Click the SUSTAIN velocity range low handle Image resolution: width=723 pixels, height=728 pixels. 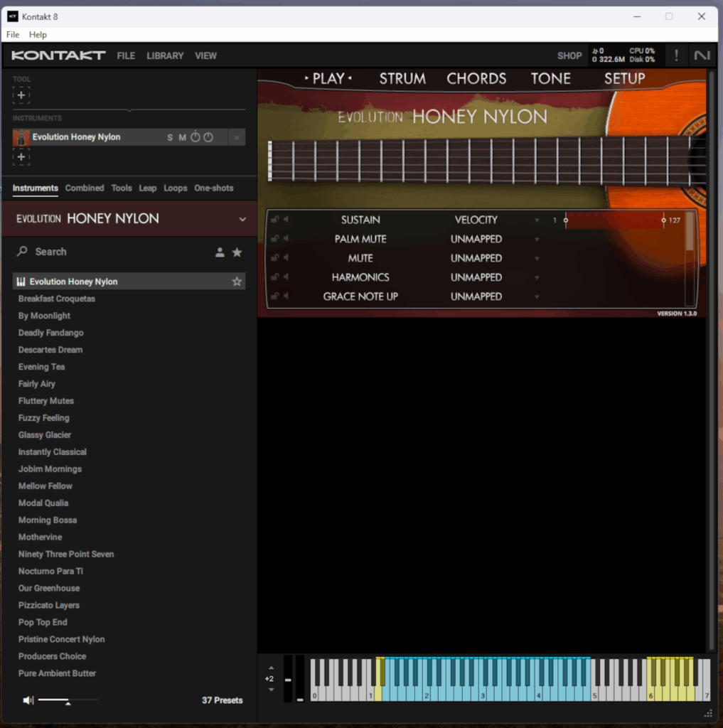click(x=566, y=220)
